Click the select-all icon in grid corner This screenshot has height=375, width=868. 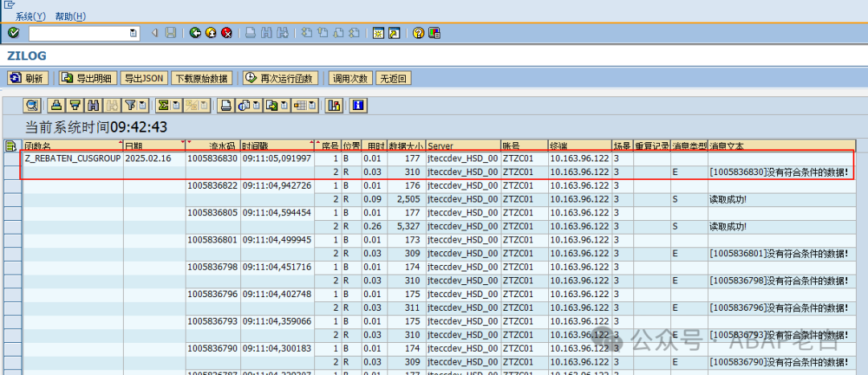tap(11, 146)
